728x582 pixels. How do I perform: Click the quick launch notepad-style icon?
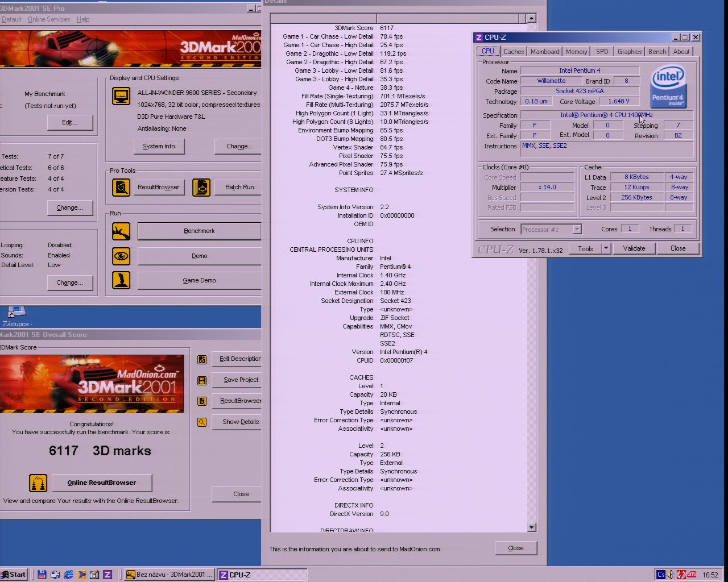click(94, 575)
